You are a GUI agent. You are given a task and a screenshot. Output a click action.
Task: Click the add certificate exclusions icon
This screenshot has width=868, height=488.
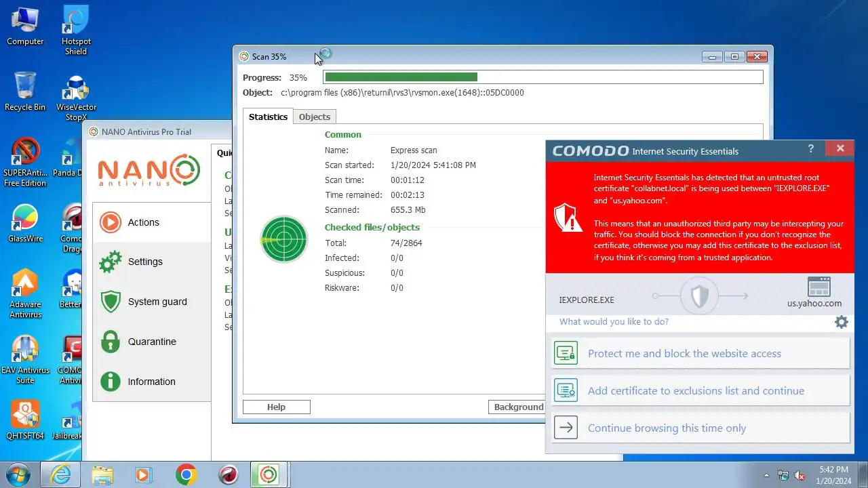coord(566,390)
